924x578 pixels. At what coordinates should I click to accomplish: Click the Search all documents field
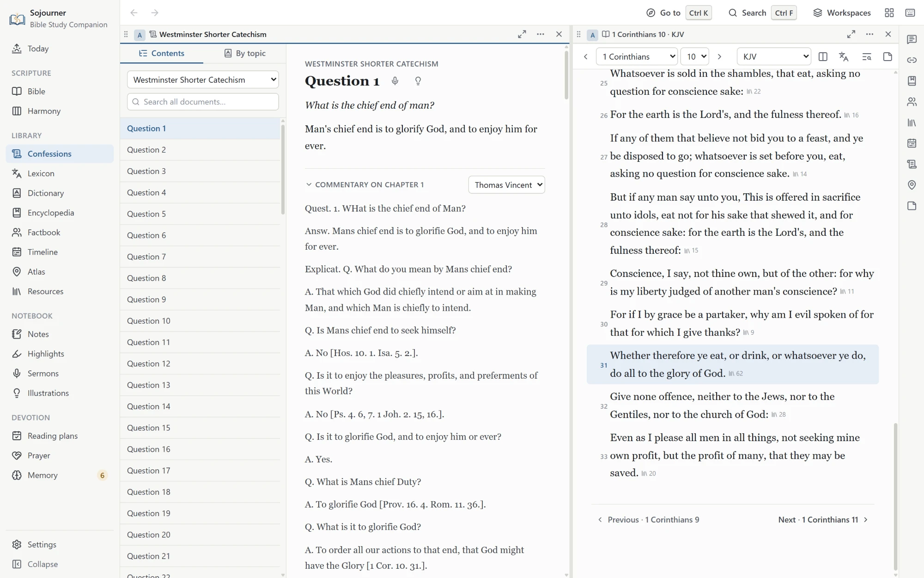[203, 102]
